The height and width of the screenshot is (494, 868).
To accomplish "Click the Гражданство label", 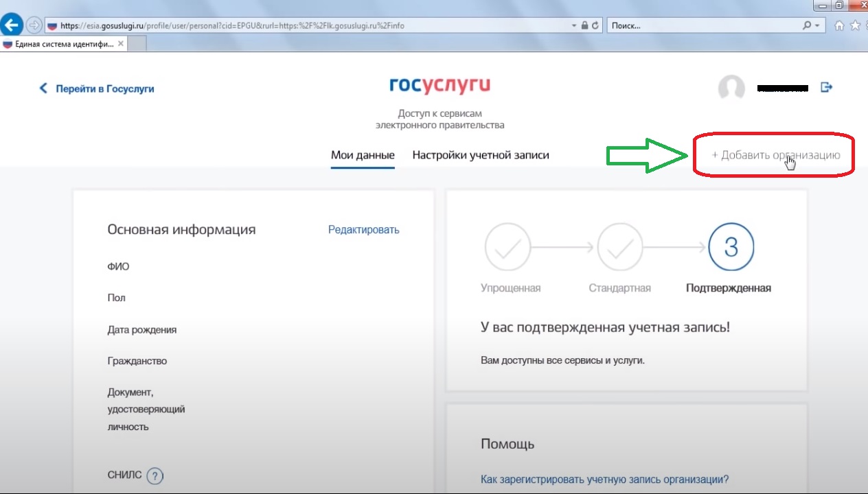I will point(137,361).
